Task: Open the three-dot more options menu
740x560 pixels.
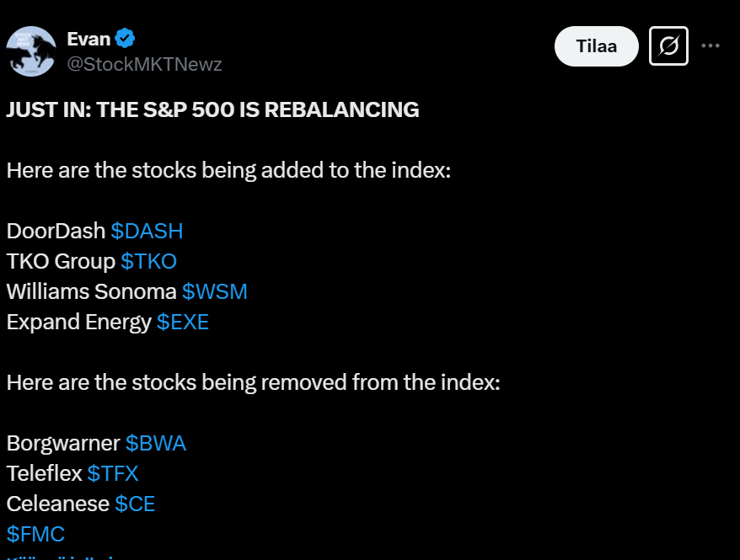Action: click(711, 45)
